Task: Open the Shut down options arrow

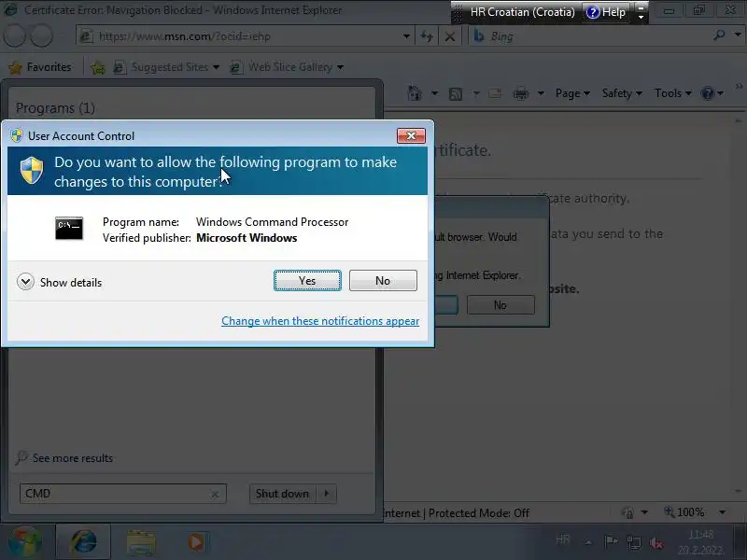Action: [327, 494]
